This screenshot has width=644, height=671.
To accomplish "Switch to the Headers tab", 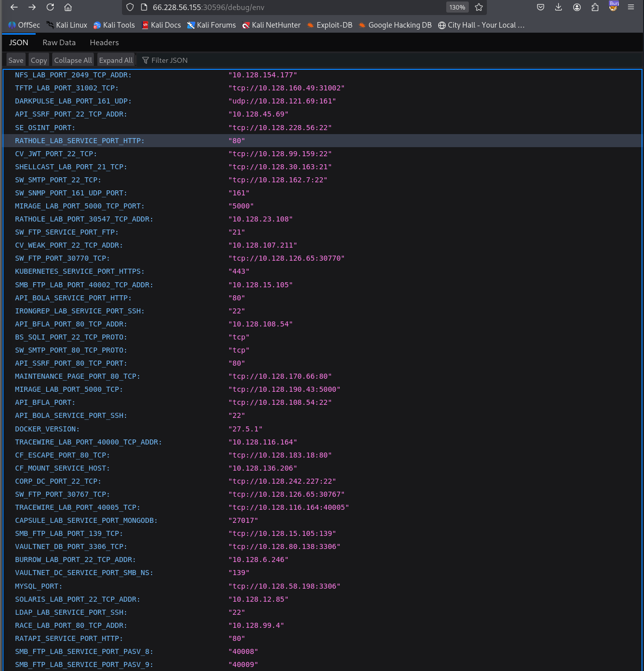I will click(x=104, y=43).
